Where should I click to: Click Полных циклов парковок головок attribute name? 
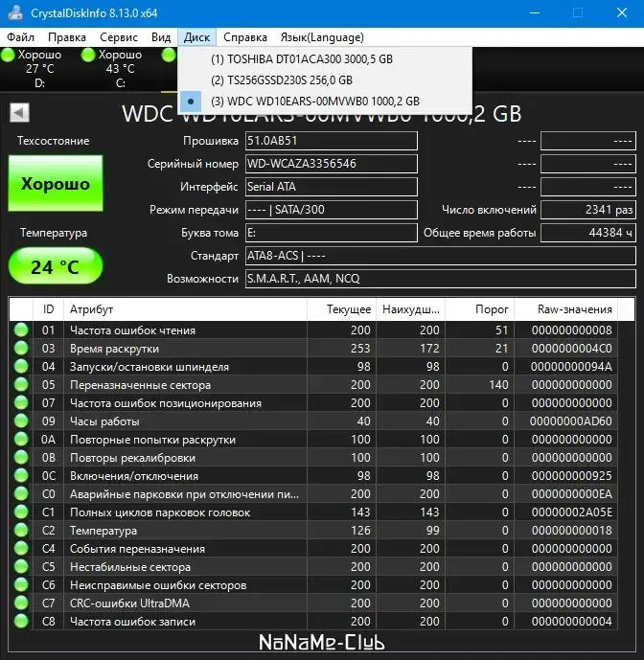160,512
